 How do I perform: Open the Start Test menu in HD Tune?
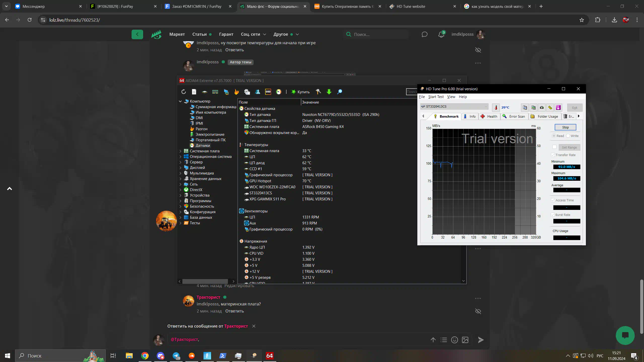click(436, 97)
